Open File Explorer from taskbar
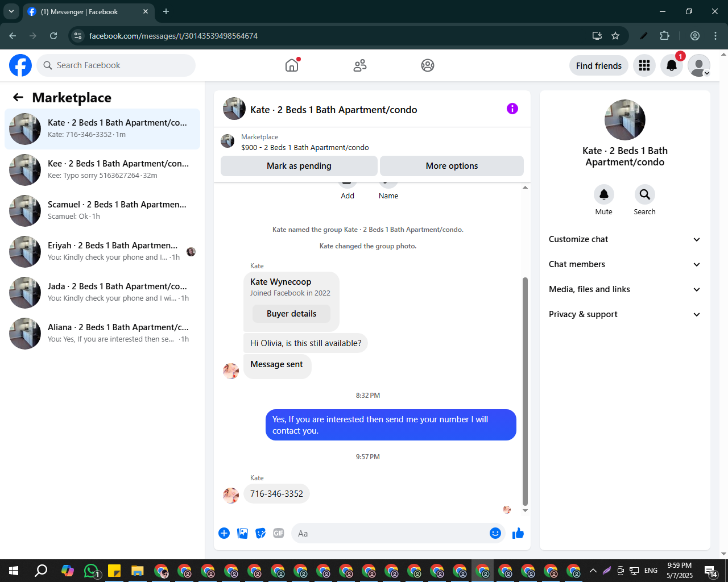Viewport: 728px width, 582px height. tap(137, 571)
